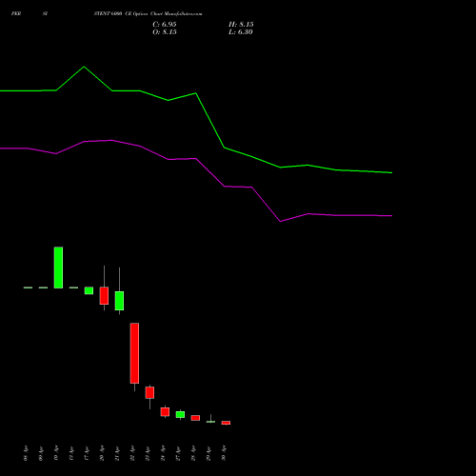The image size is (476, 476).
Task: Select the tall green candle on 10 Apr
Action: pyautogui.click(x=58, y=268)
